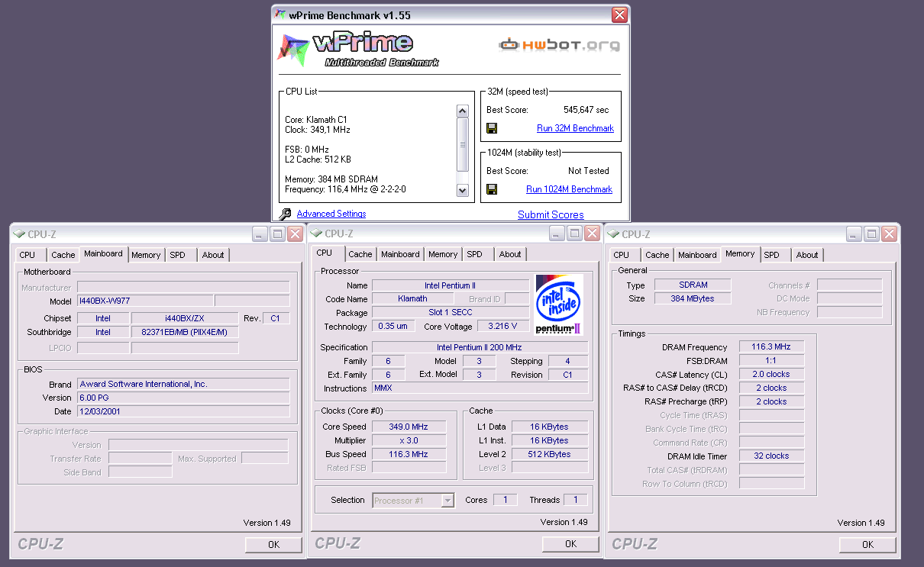The width and height of the screenshot is (924, 567).
Task: Click the wPrime logo graphic
Action: [x=357, y=50]
